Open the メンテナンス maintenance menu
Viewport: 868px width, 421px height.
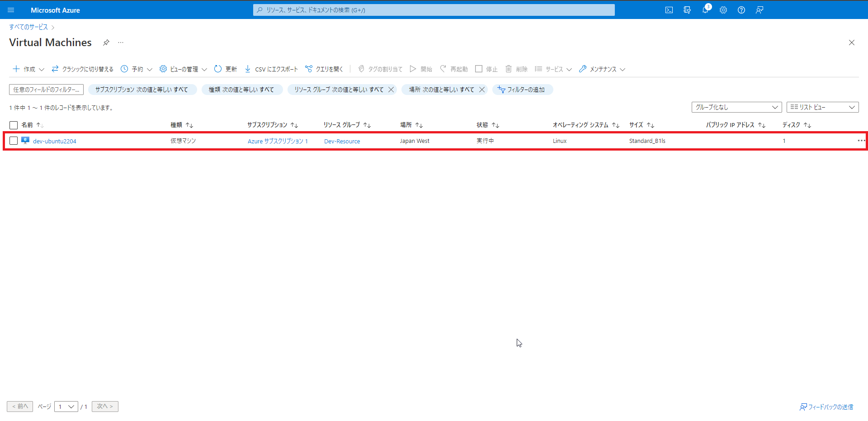(602, 69)
